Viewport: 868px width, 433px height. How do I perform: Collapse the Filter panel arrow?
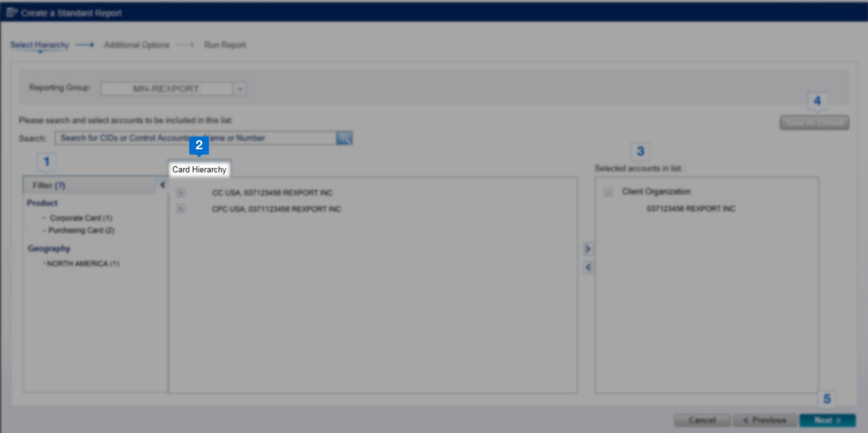(x=162, y=185)
